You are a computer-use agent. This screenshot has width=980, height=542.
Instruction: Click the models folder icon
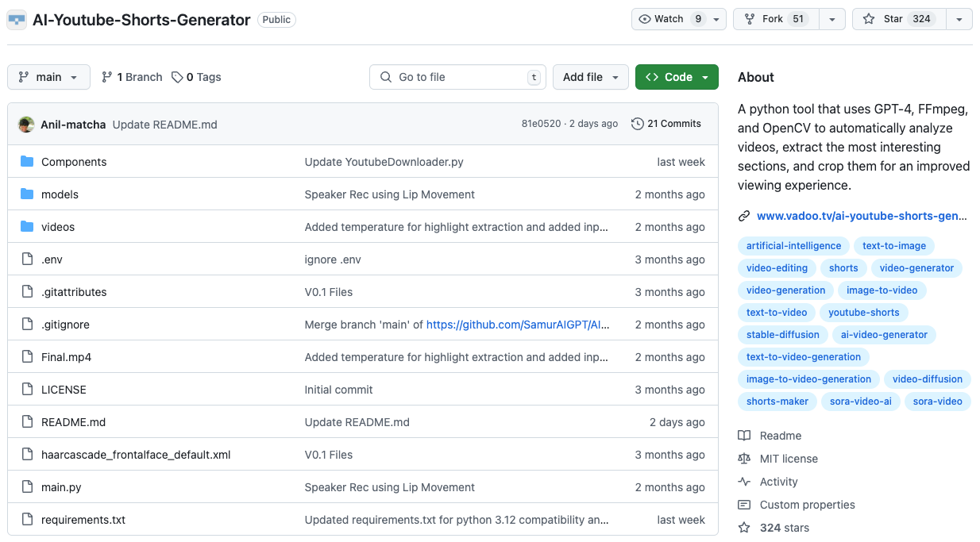pyautogui.click(x=27, y=194)
